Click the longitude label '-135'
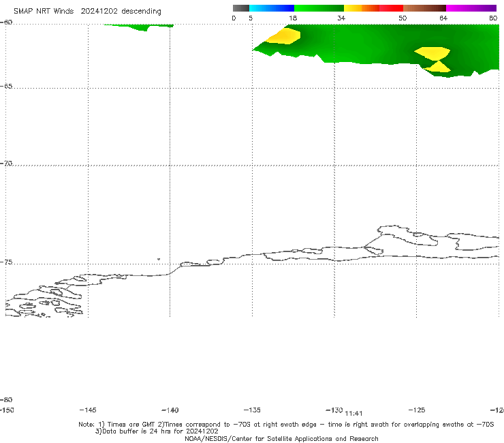Image resolution: width=504 pixels, height=443 pixels. coord(252,410)
